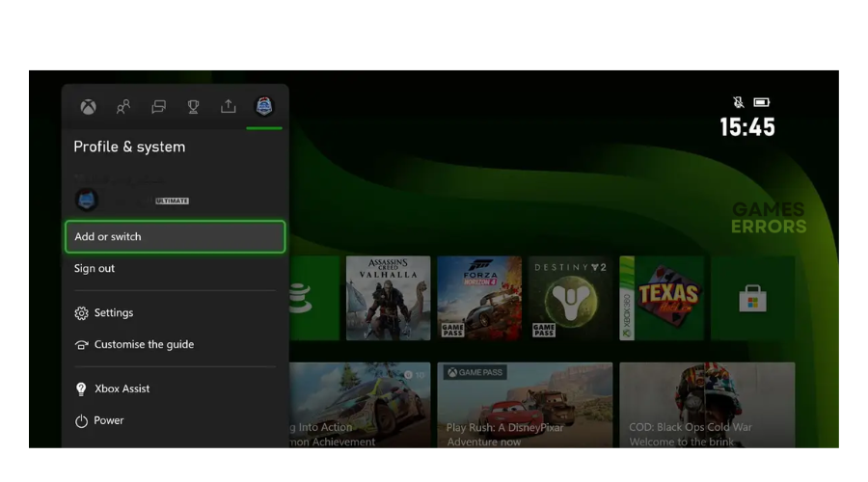The image size is (868, 482).
Task: Launch Forza Horizon 4 tile
Action: point(479,298)
